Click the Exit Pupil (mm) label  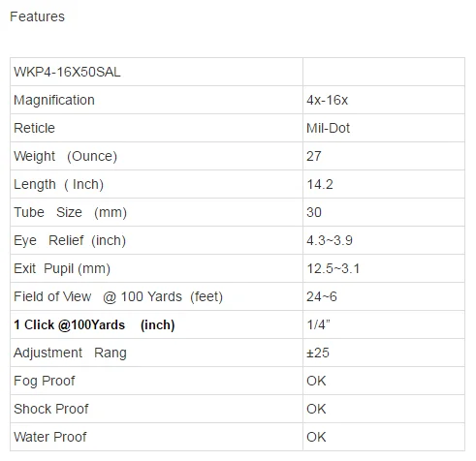point(62,268)
